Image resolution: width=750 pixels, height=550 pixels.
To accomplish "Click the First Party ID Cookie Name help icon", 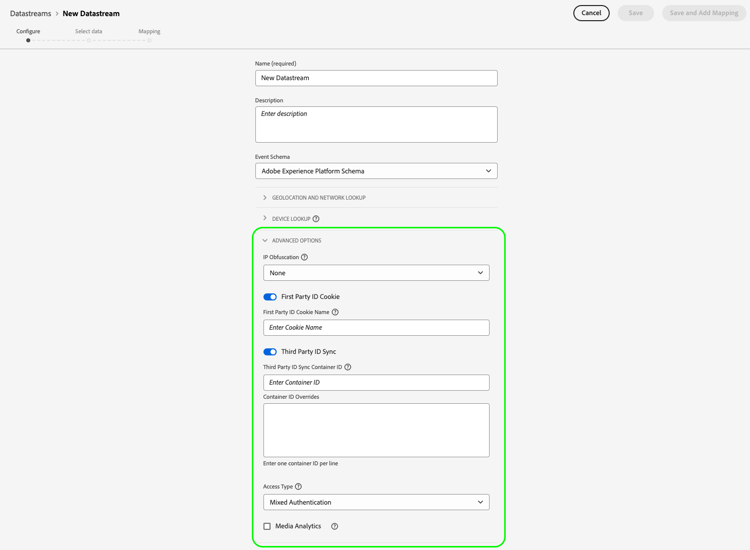I will click(335, 312).
